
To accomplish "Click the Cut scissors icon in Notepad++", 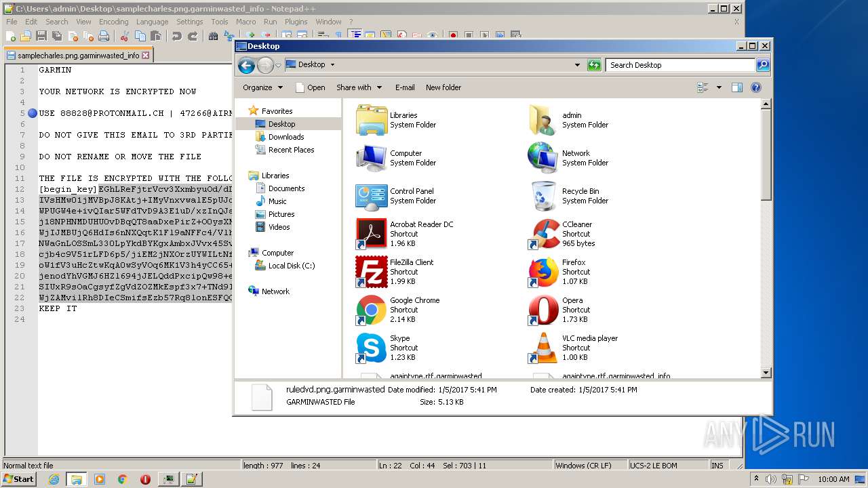I will click(x=125, y=36).
